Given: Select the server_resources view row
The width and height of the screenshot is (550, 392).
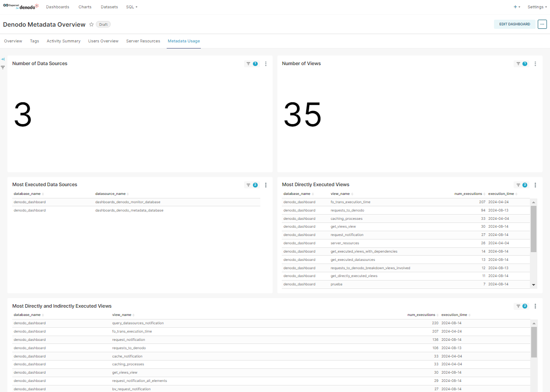Looking at the screenshot, I should pos(406,243).
